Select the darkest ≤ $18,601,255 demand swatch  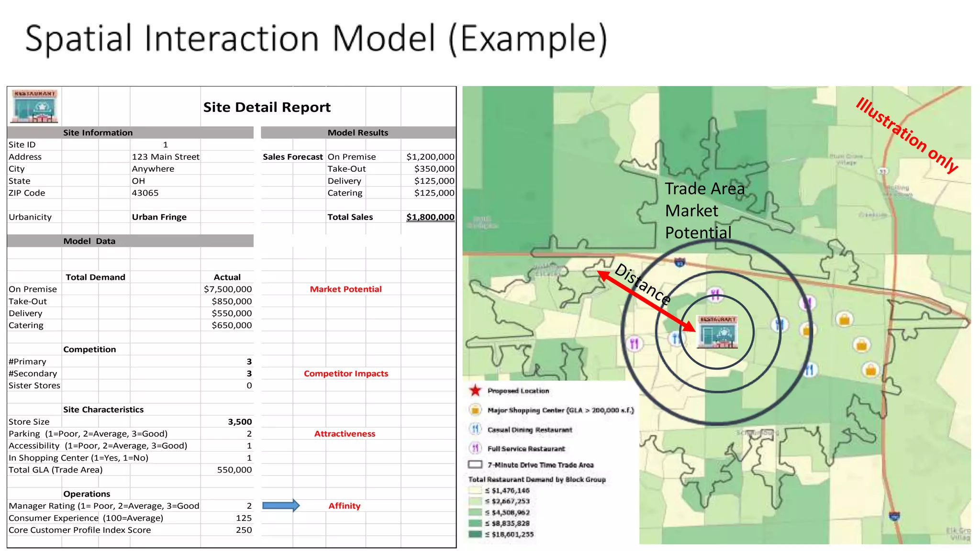point(475,534)
